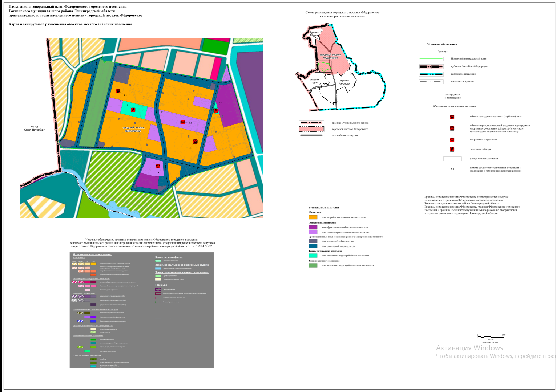The image size is (556, 392).
Task: Click the map scale bar
Action: pyautogui.click(x=490, y=336)
